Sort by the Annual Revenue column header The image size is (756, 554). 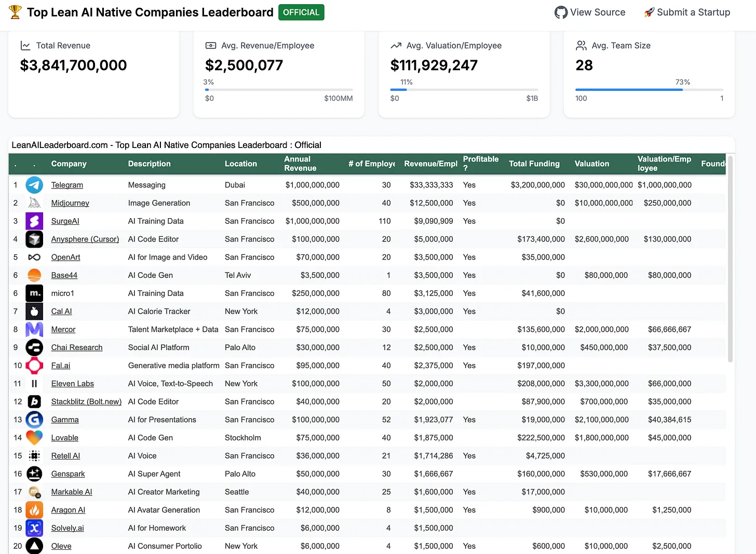click(300, 164)
